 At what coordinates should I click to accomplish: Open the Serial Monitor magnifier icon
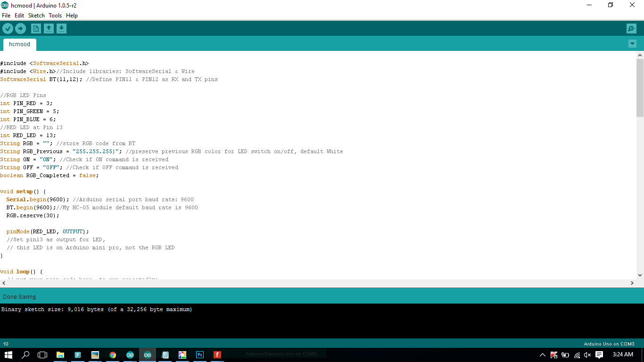tap(631, 28)
